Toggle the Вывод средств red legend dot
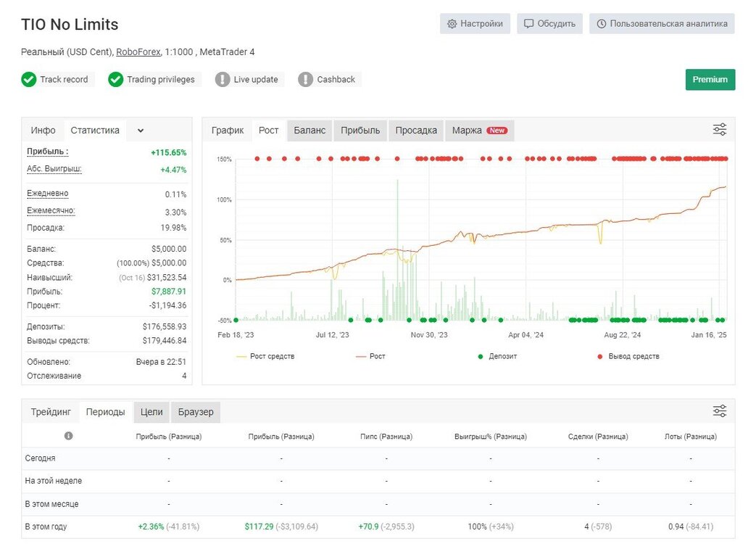The image size is (756, 544). [x=599, y=356]
